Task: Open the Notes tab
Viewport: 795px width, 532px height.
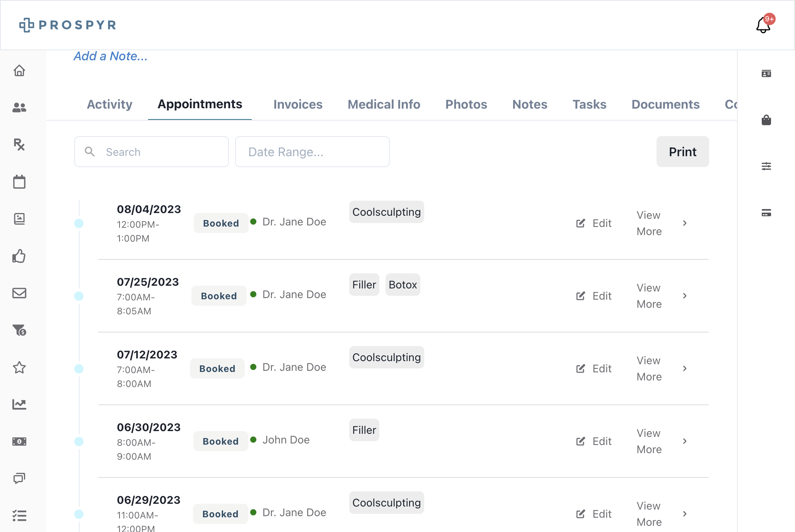Action: pos(530,104)
